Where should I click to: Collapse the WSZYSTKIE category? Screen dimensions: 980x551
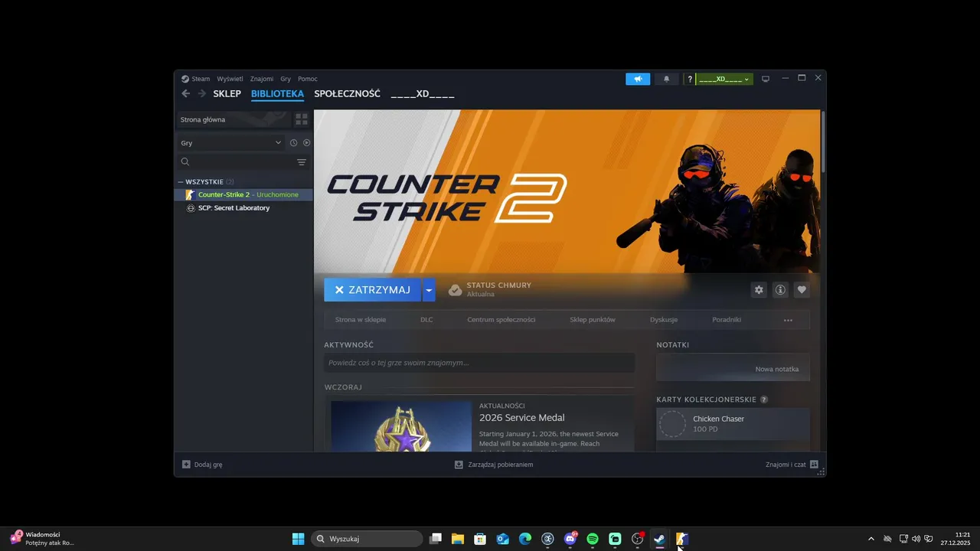tap(181, 182)
